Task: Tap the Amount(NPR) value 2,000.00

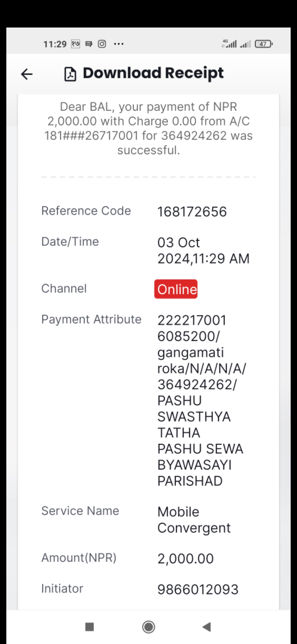Action: click(185, 558)
